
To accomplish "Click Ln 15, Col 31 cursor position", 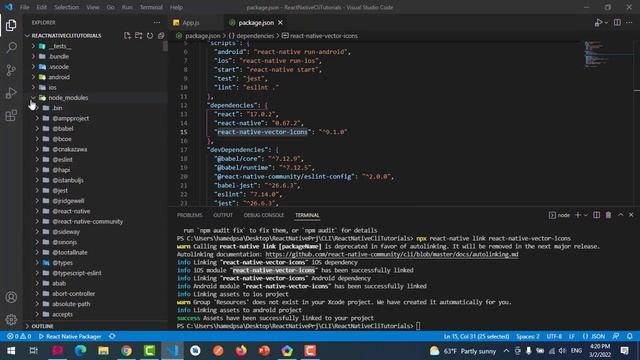I will [476, 336].
